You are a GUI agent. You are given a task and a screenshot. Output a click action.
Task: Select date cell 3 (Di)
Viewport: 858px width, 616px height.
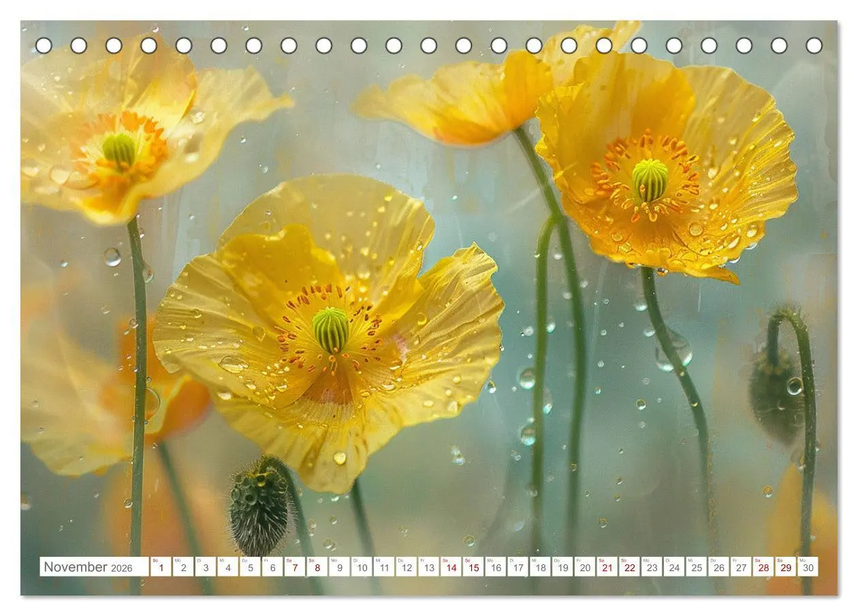[205, 566]
